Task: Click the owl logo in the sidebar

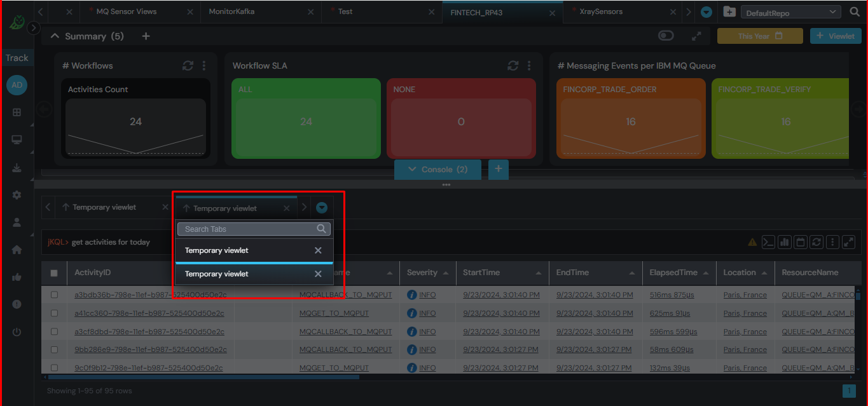Action: pyautogui.click(x=17, y=22)
